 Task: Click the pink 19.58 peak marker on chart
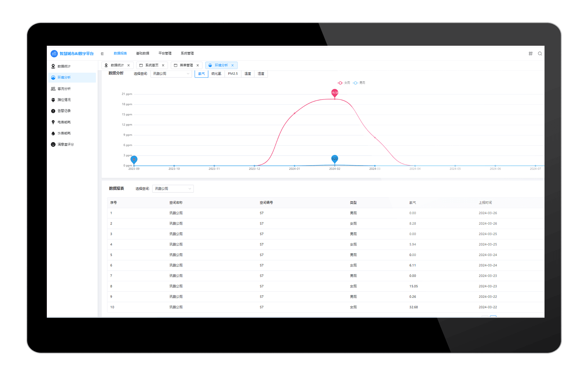(335, 93)
